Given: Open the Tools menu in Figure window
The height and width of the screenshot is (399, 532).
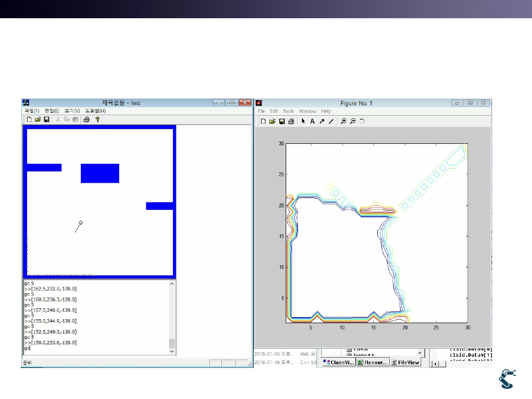Looking at the screenshot, I should [288, 111].
